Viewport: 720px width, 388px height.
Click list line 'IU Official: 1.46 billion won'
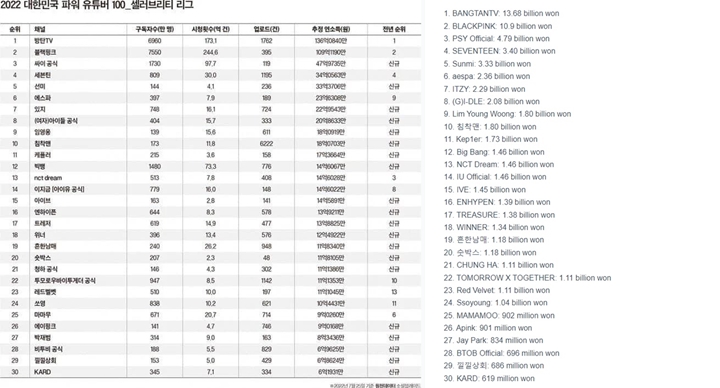(495, 177)
